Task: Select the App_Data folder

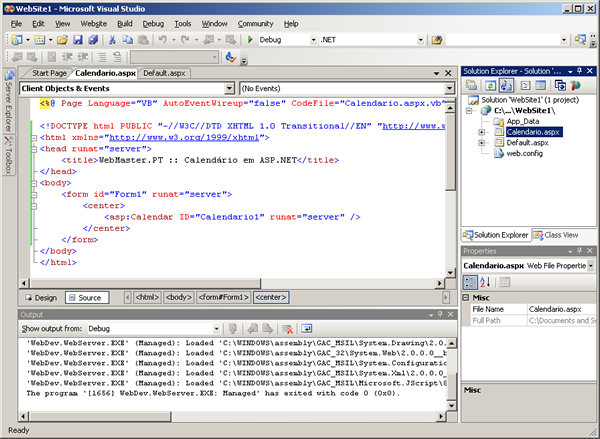Action: coord(523,121)
